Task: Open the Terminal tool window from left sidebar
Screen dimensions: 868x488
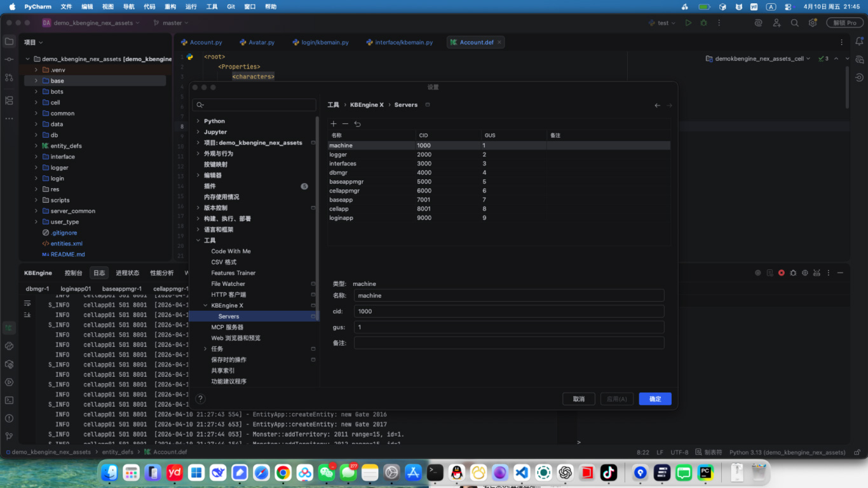Action: click(9, 400)
